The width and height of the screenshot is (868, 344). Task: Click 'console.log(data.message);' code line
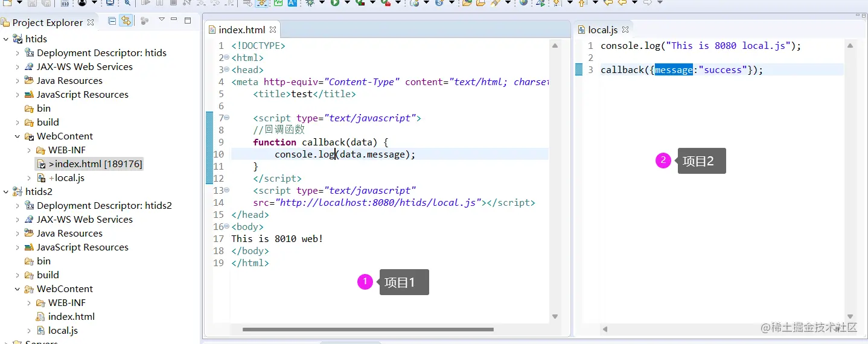345,154
